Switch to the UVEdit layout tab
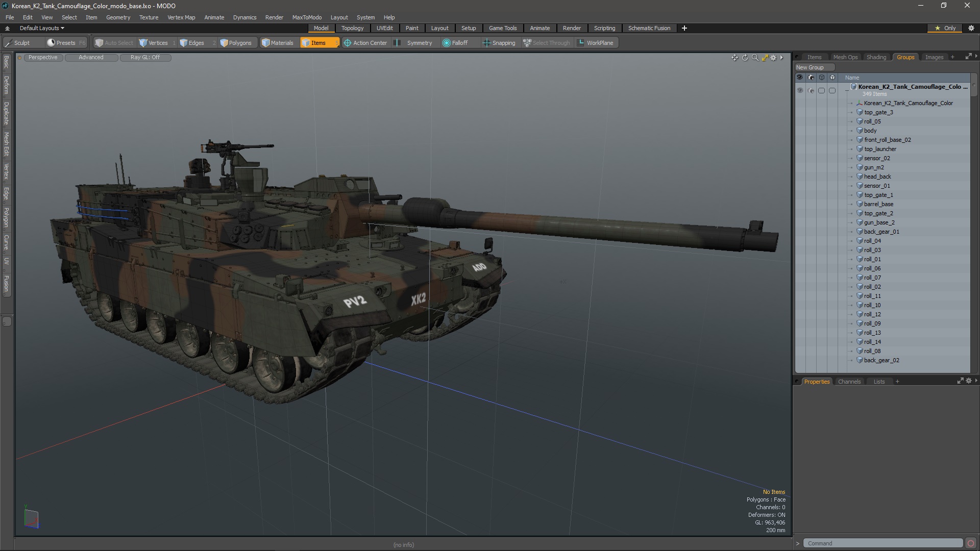Image resolution: width=980 pixels, height=551 pixels. coord(384,28)
